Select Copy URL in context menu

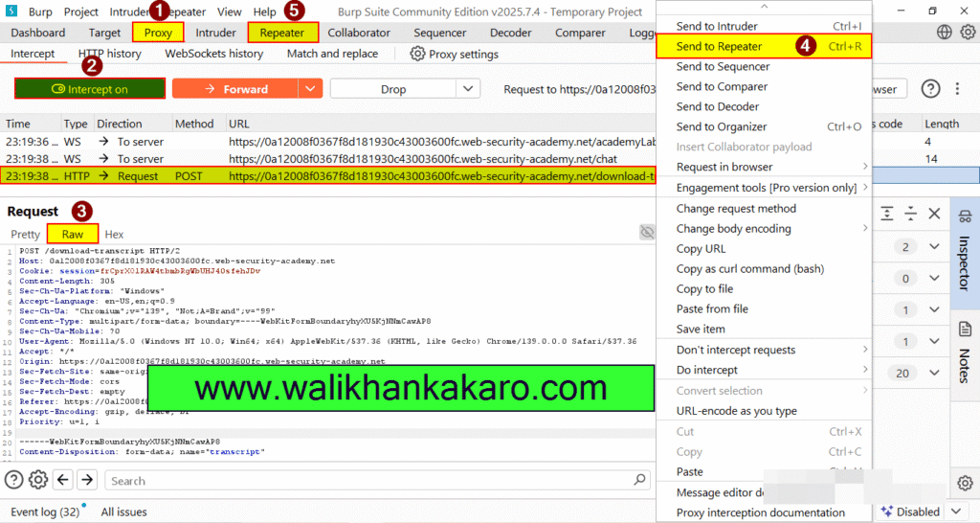[764, 248]
